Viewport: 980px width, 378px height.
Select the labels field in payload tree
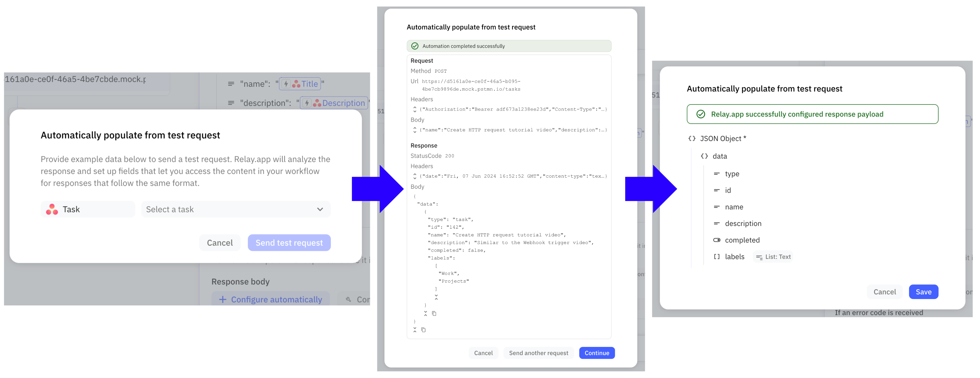[x=734, y=257]
